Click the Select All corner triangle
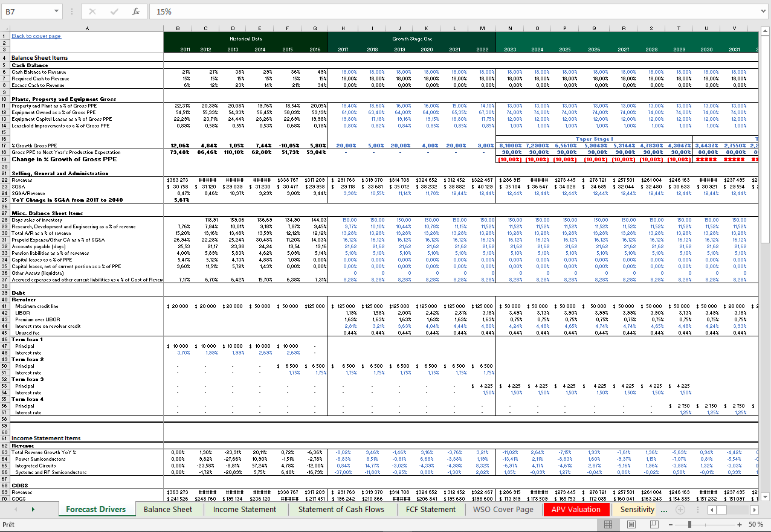The width and height of the screenshot is (771, 532). pyautogui.click(x=5, y=28)
